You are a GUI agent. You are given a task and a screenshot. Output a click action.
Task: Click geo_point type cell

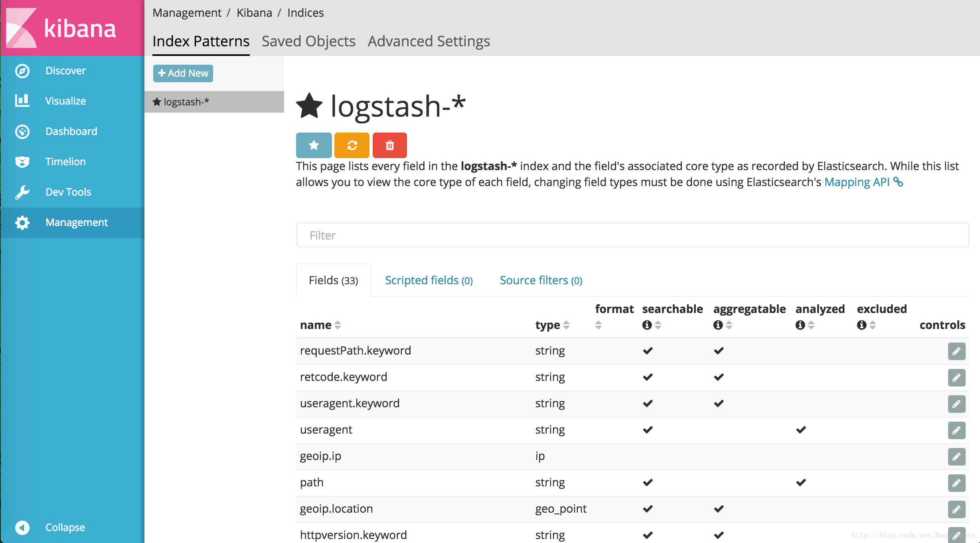click(561, 509)
